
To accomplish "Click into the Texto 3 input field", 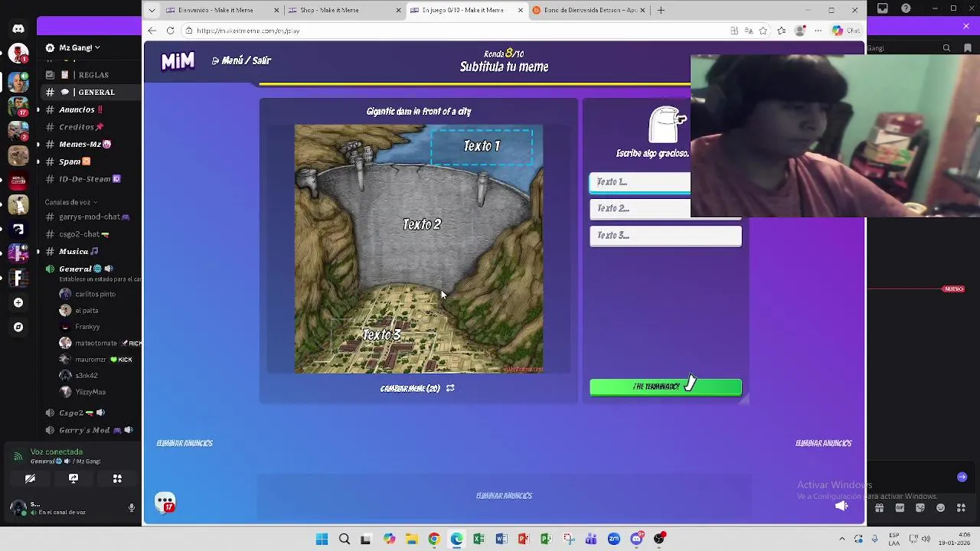I will coord(665,236).
